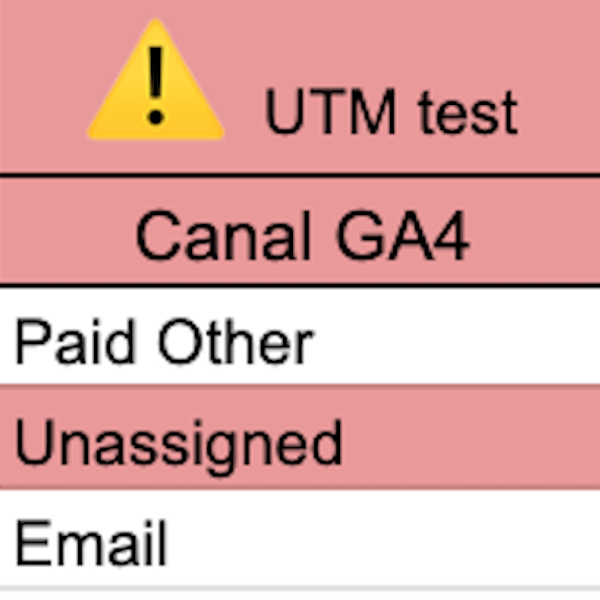Select the Email cell
This screenshot has width=600, height=600.
click(x=90, y=544)
